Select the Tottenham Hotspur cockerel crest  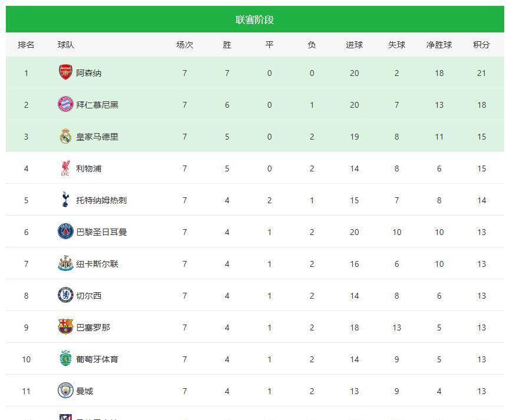65,200
